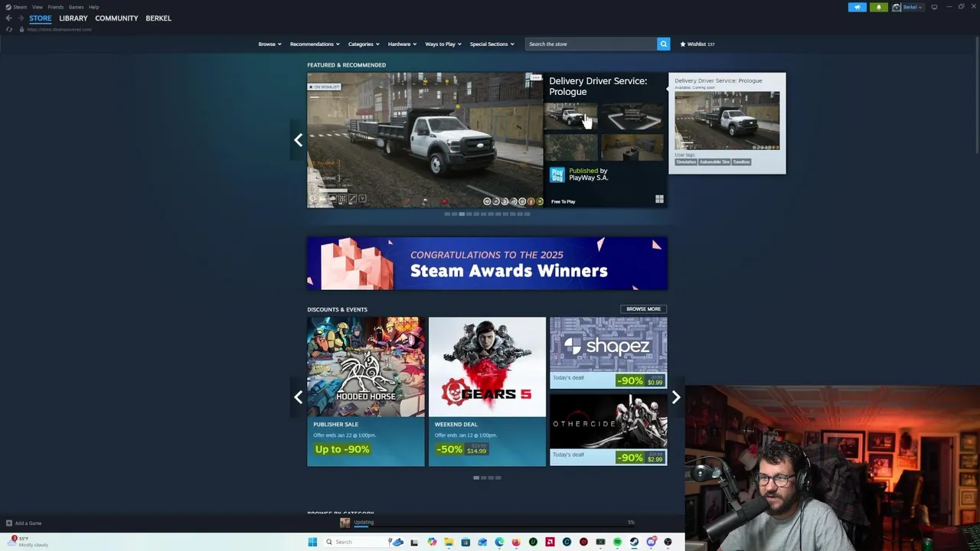The width and height of the screenshot is (980, 551).
Task: Open the Help menu
Action: 93,7
